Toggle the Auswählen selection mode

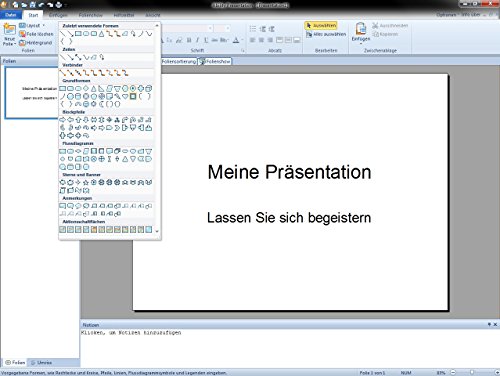coord(321,25)
